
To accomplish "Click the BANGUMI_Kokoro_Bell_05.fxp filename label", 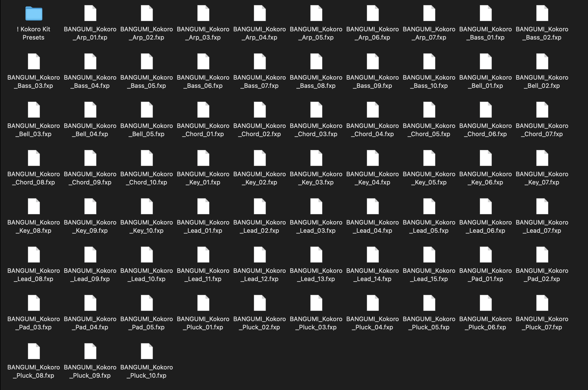I will click(x=146, y=130).
